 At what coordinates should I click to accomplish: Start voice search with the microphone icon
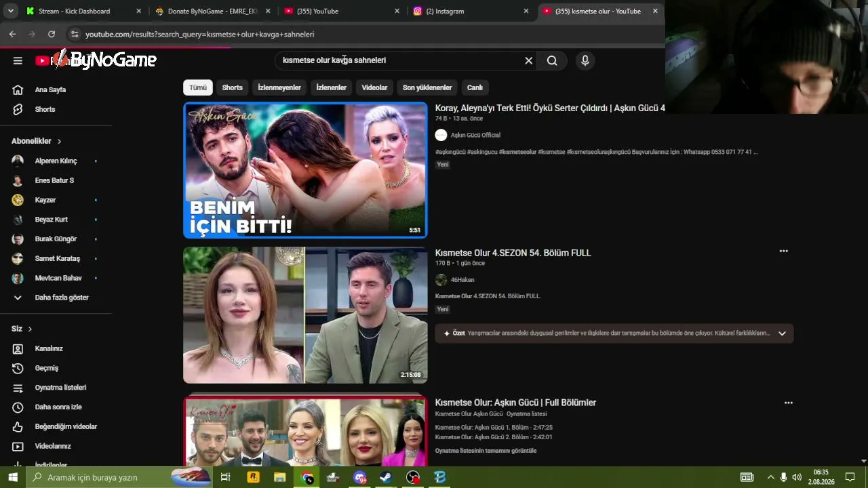click(x=585, y=60)
